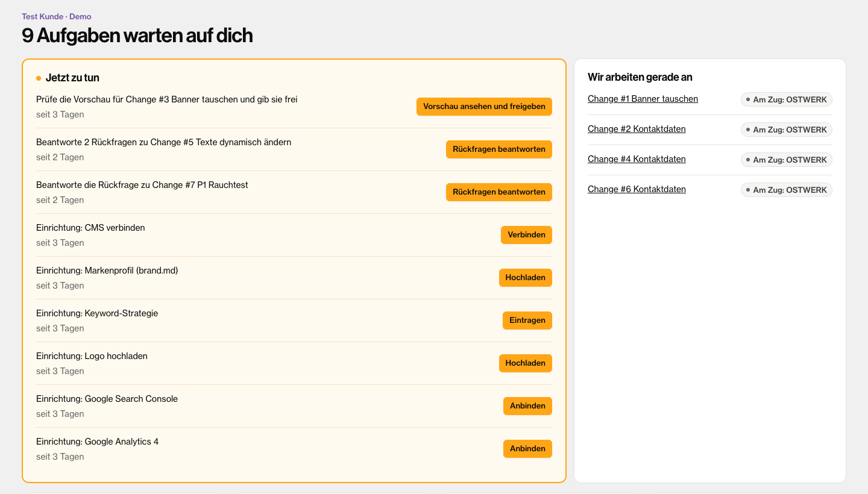The height and width of the screenshot is (494, 868).
Task: Click Eintragen for Keyword-Strategie
Action: pos(527,320)
